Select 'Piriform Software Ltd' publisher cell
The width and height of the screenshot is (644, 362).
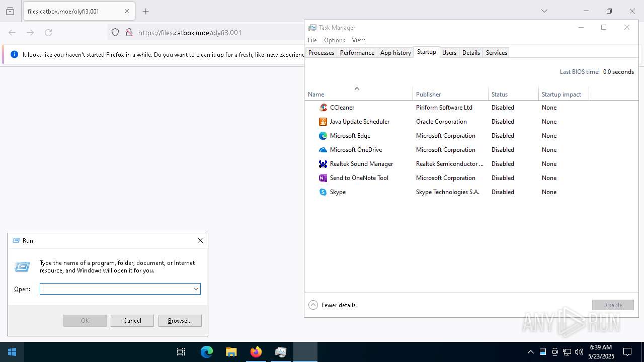pos(444,108)
